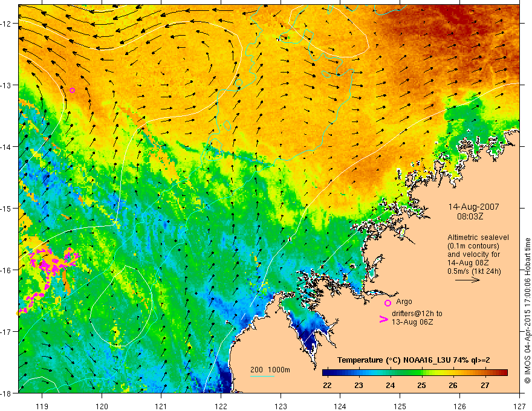The width and height of the screenshot is (532, 411).
Task: Click the 'and velocity for' legend line
Action: click(x=473, y=254)
